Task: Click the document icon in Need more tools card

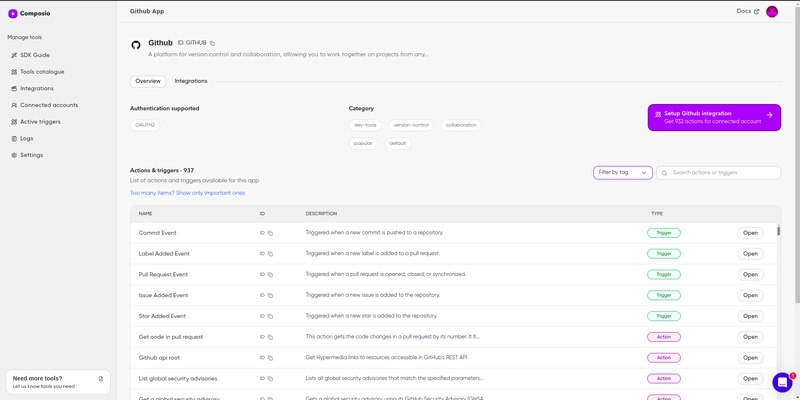Action: coord(101,379)
